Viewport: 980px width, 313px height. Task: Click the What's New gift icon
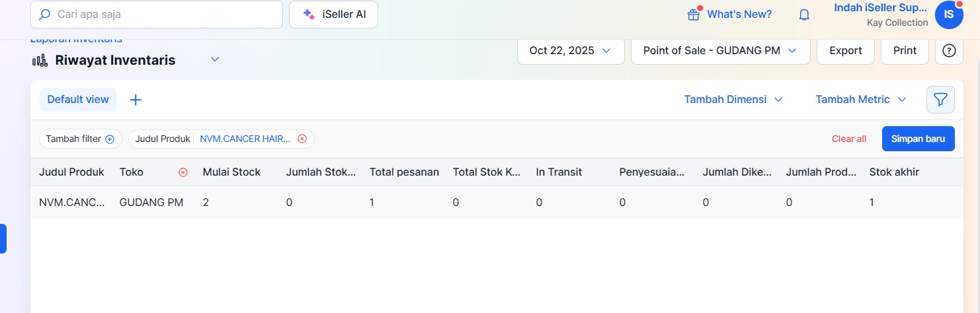[694, 15]
